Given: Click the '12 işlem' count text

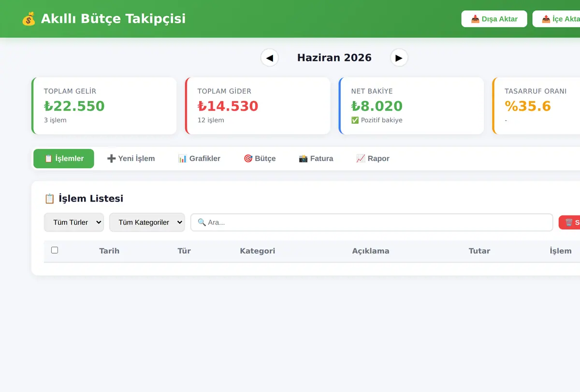Looking at the screenshot, I should pyautogui.click(x=211, y=120).
